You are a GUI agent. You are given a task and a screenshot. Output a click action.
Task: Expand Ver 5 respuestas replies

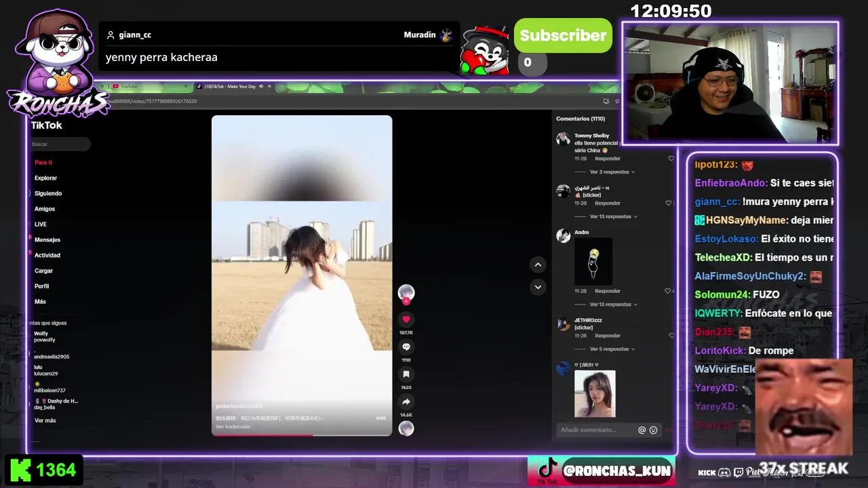[612, 349]
